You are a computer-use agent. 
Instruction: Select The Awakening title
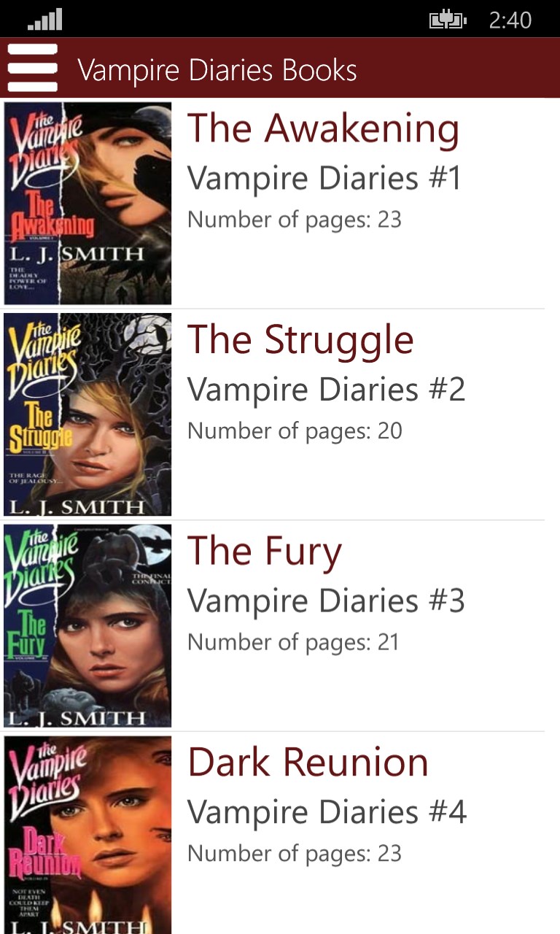324,128
